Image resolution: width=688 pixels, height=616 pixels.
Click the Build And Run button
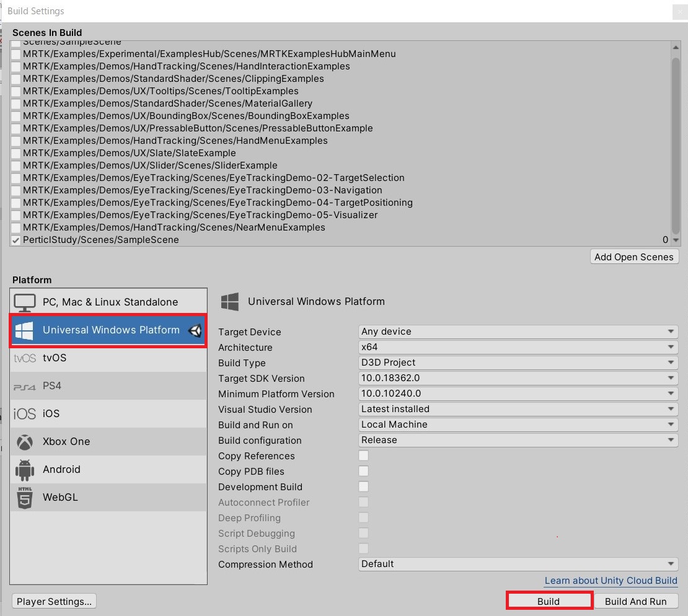click(636, 601)
